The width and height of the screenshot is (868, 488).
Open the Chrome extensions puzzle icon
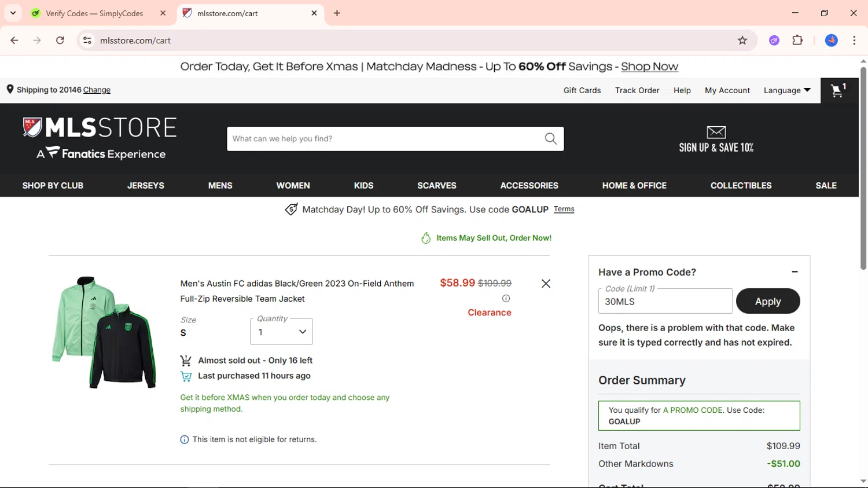[x=797, y=41]
